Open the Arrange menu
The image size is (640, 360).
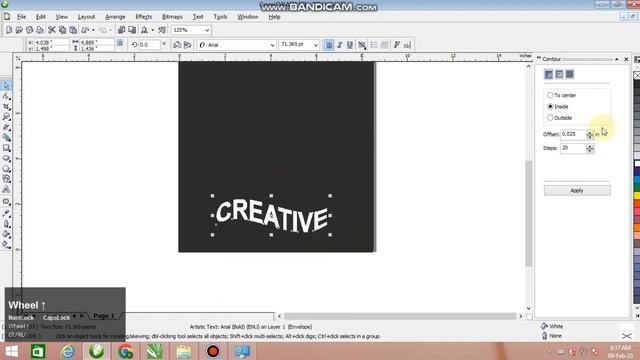pos(115,17)
